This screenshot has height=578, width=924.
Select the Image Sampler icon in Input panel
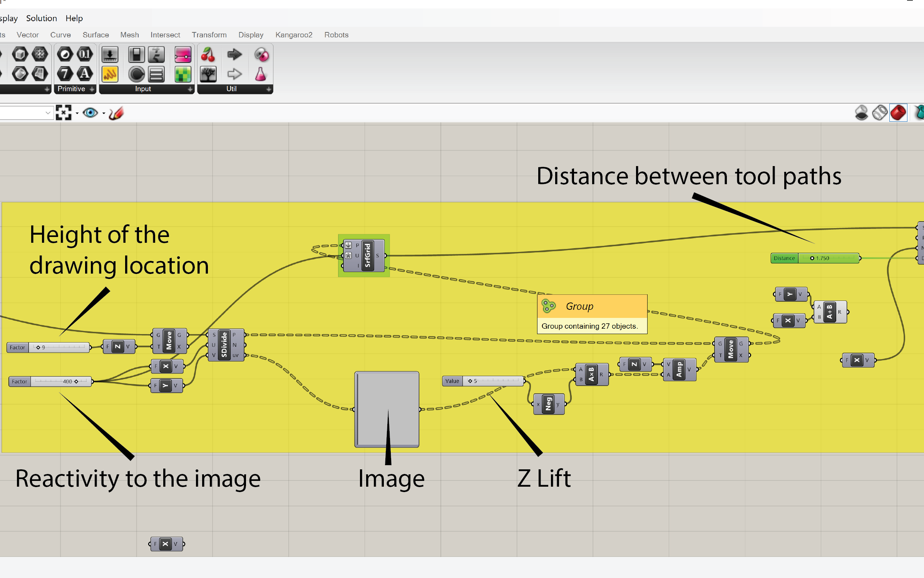pyautogui.click(x=183, y=74)
